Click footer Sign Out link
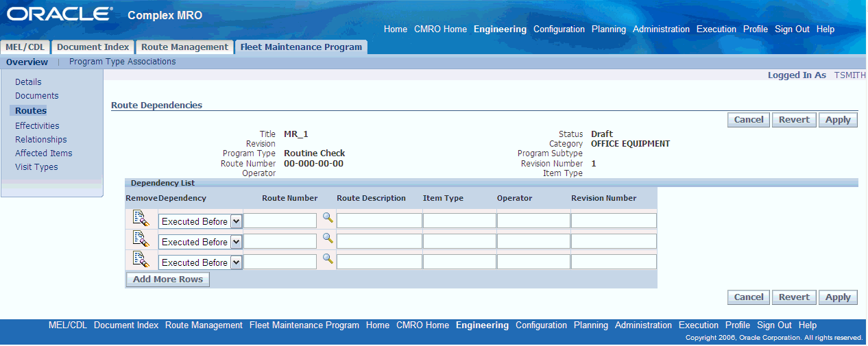Screen dimensions: 868x346 pos(774,325)
